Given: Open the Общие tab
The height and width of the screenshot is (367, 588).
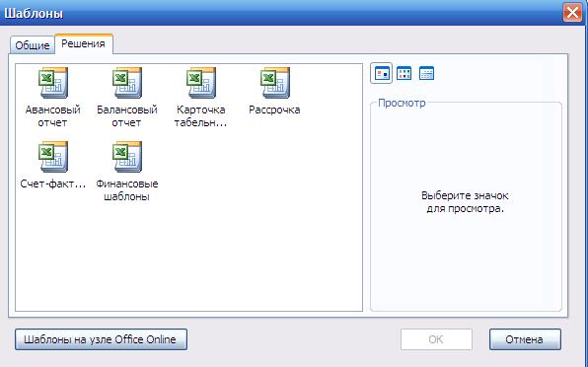Looking at the screenshot, I should click(33, 45).
